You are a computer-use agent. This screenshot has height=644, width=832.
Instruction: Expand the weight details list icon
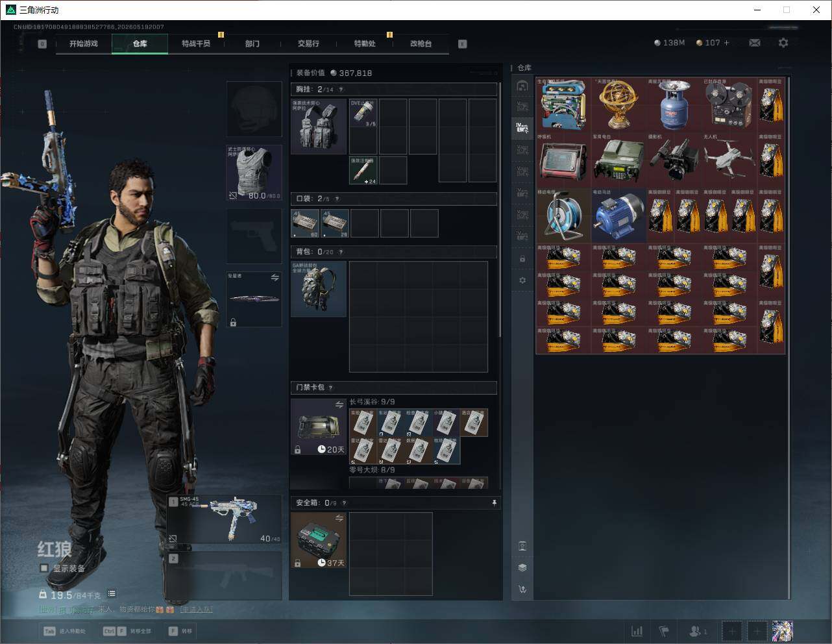click(112, 593)
